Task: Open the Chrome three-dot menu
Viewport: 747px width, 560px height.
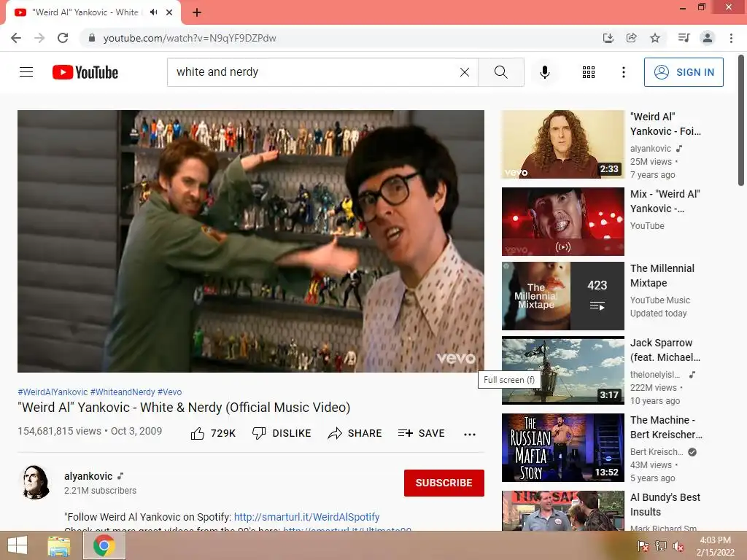Action: click(731, 38)
